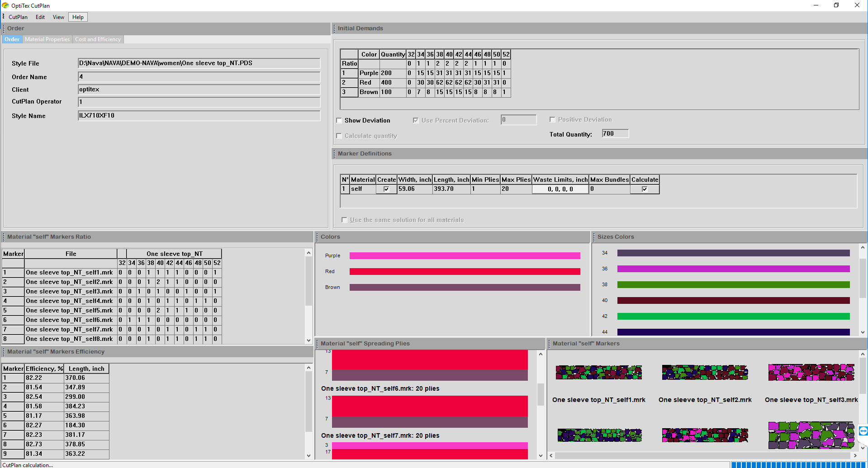Open the Cost and Efficiency tab
The height and width of the screenshot is (468, 868).
click(98, 39)
